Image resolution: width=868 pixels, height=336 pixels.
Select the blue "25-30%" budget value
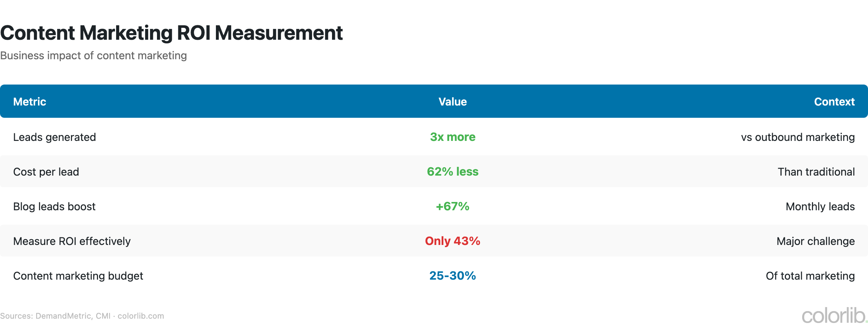pos(452,276)
